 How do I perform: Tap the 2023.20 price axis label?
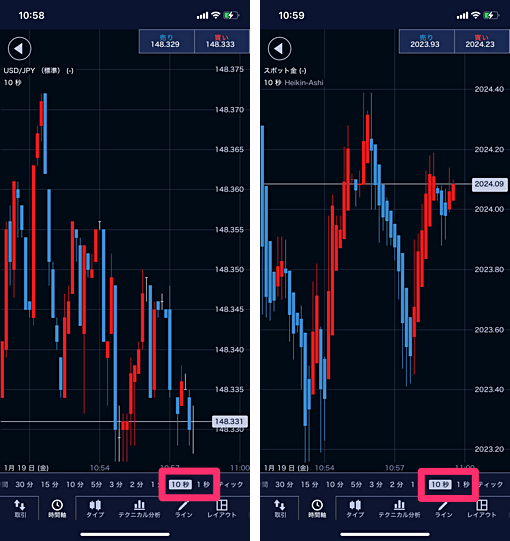pos(489,449)
